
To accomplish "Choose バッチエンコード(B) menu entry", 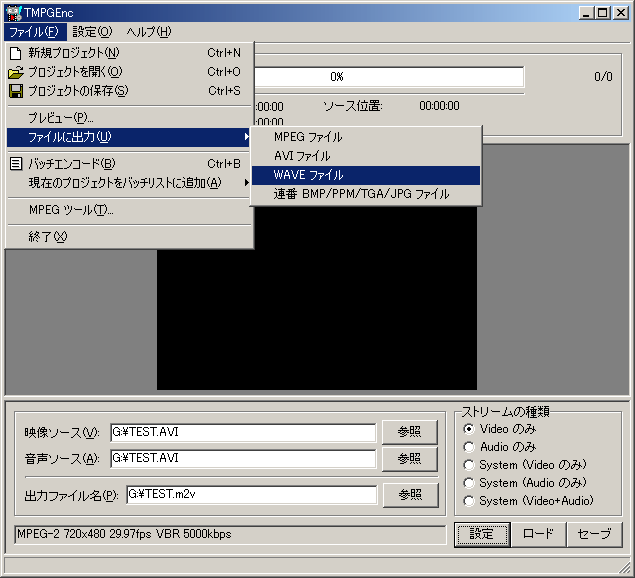I will pyautogui.click(x=130, y=164).
